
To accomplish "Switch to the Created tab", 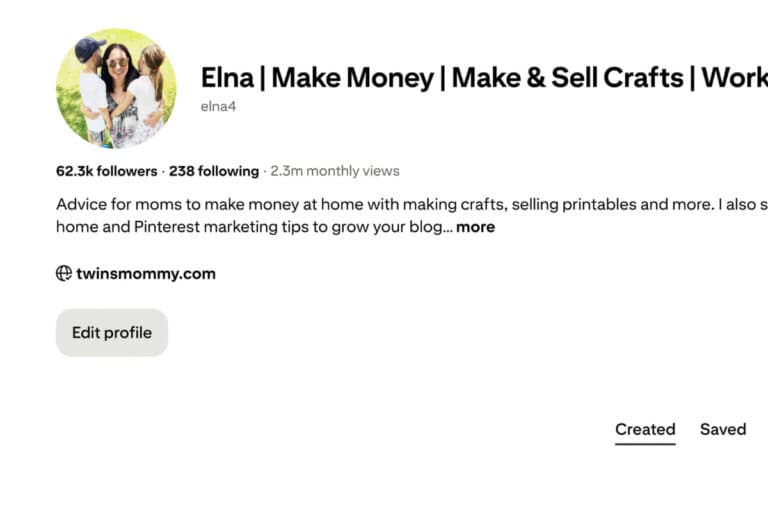I will pos(645,429).
